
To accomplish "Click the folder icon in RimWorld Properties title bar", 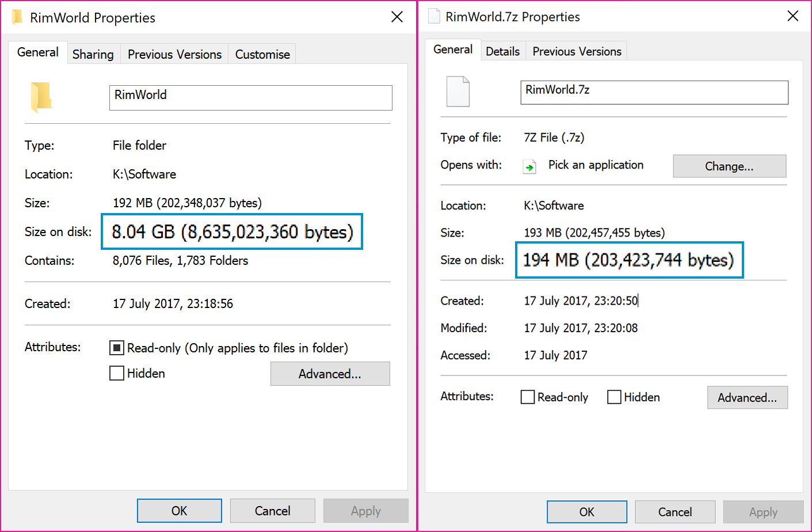I will [17, 17].
